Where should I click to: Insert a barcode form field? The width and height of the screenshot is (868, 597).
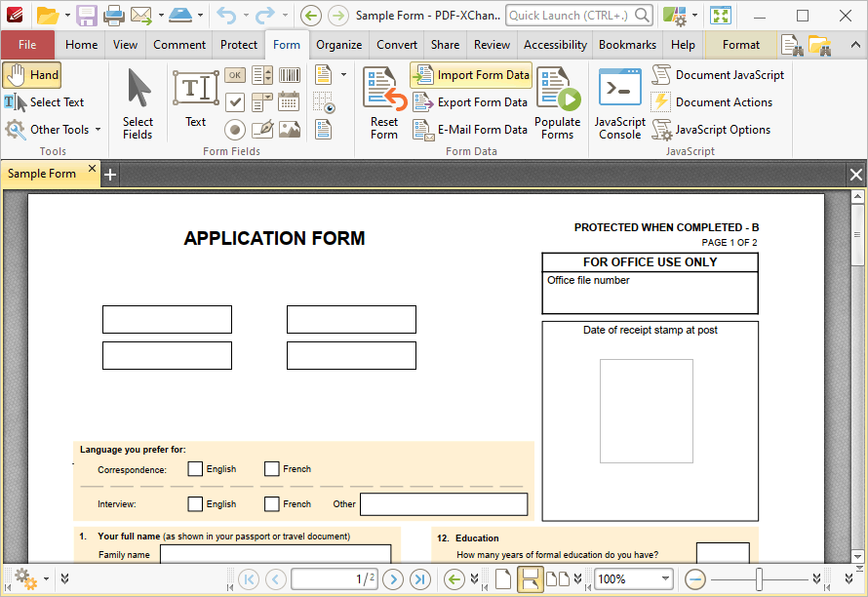coord(290,75)
